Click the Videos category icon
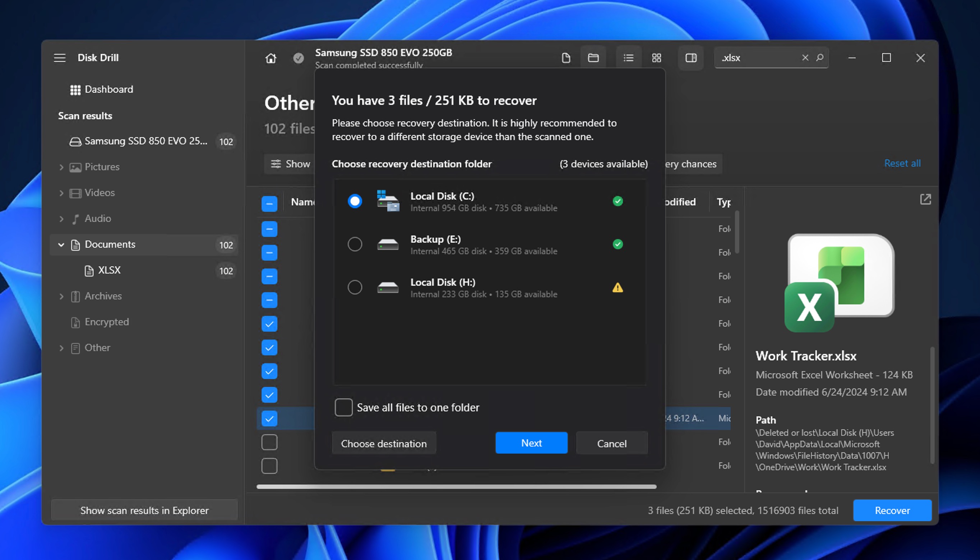Screen dimensions: 980x560 pyautogui.click(x=75, y=193)
